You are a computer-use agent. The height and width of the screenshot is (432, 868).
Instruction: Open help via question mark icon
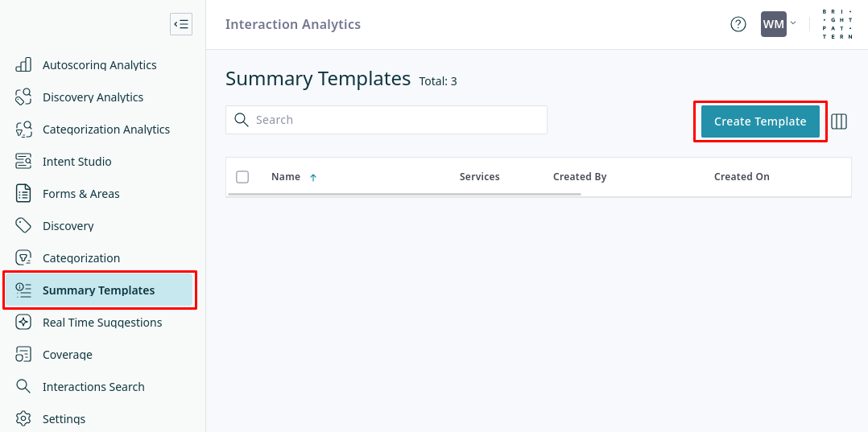click(738, 24)
